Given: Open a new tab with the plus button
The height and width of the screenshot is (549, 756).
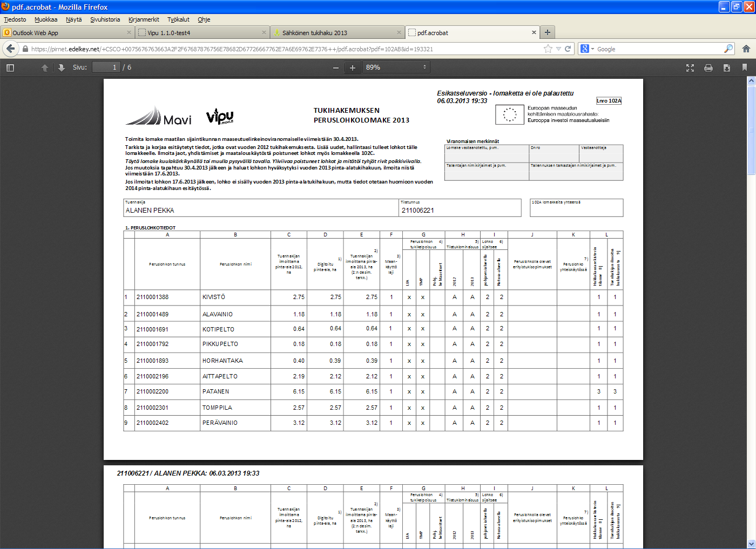Looking at the screenshot, I should pyautogui.click(x=547, y=32).
